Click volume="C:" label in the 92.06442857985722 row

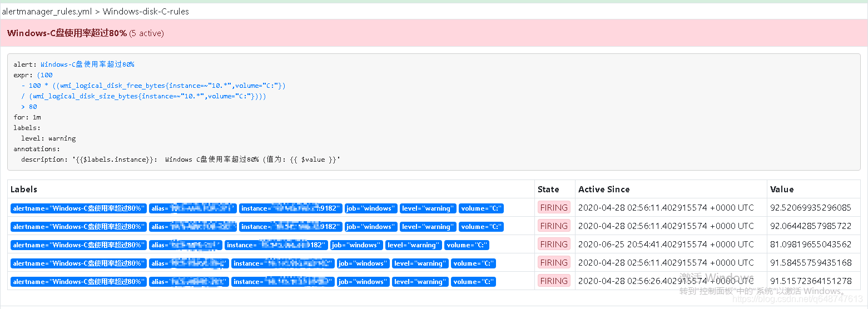click(x=481, y=227)
